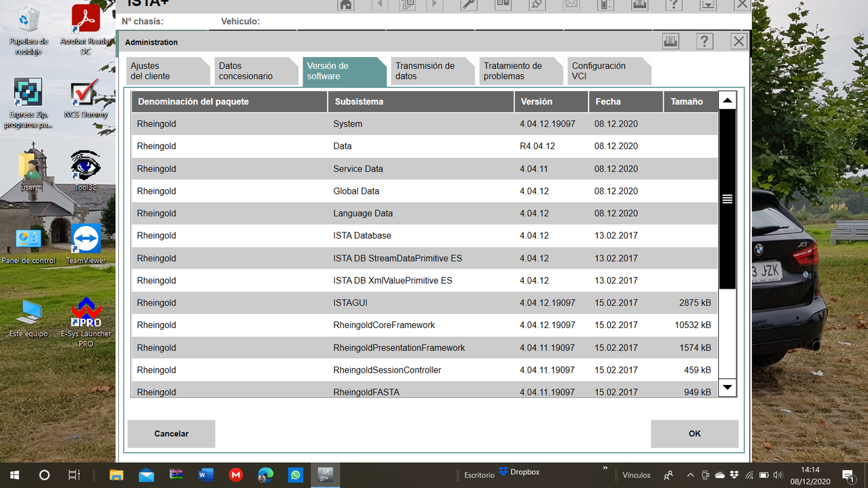Click the Cancelar button
The width and height of the screenshot is (868, 488).
point(172,434)
